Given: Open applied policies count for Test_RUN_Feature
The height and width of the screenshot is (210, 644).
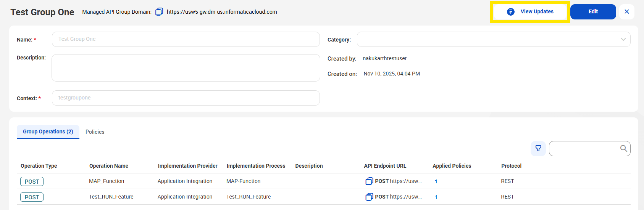Looking at the screenshot, I should 436,197.
